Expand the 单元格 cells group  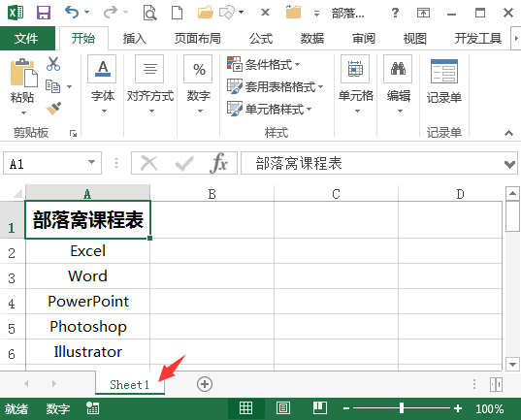[x=355, y=84]
